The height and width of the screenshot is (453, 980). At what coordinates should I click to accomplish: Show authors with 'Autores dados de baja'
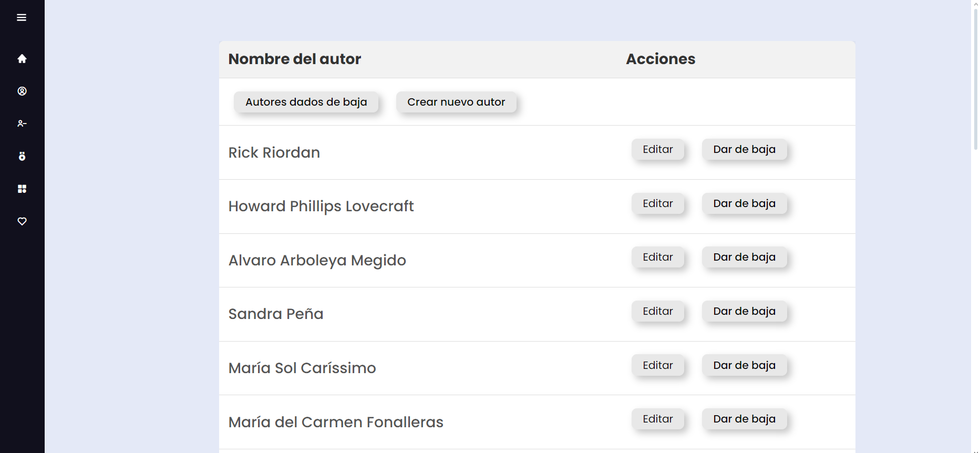click(306, 102)
